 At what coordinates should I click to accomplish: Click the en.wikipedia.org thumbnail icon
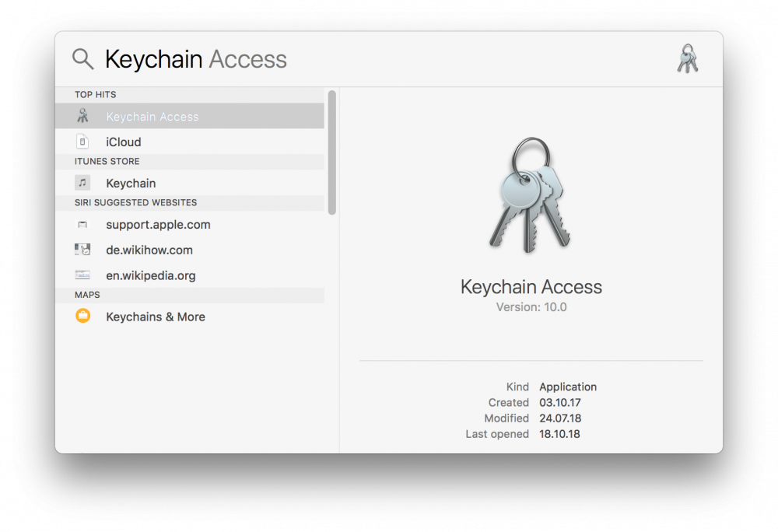click(82, 275)
